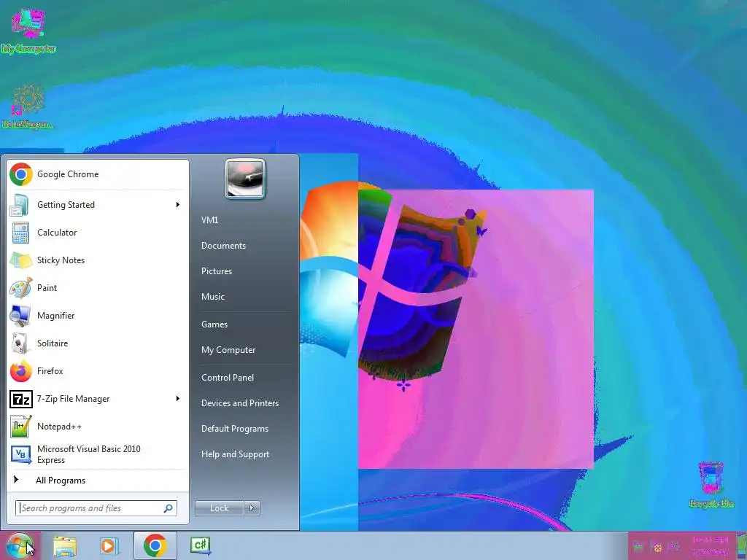Start the Magnifier tool
The image size is (747, 560).
(x=98, y=315)
